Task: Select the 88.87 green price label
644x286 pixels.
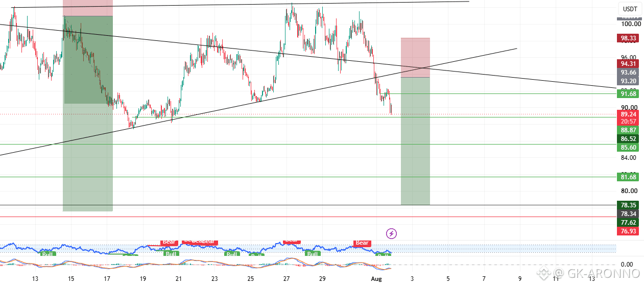Action: [628, 130]
